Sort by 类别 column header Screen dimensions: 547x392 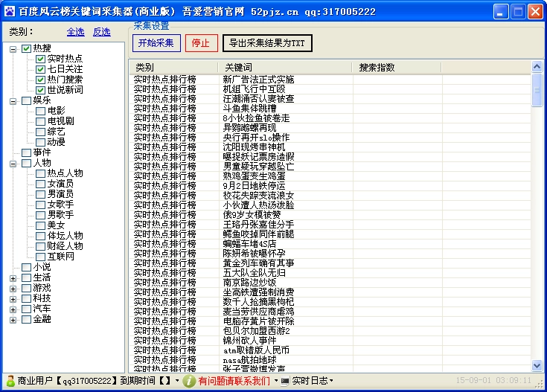coord(173,67)
